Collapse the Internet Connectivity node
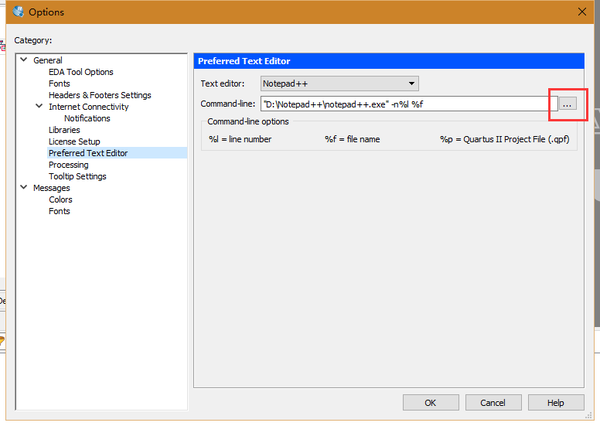The image size is (600, 426). 39,106
